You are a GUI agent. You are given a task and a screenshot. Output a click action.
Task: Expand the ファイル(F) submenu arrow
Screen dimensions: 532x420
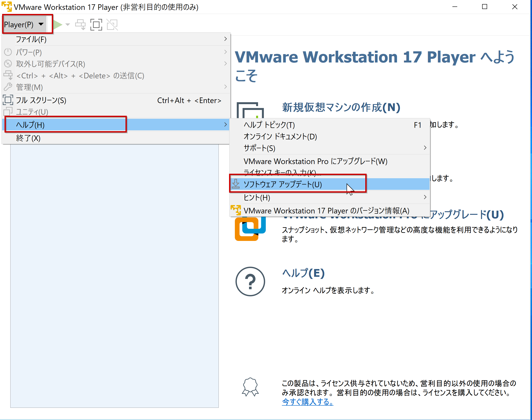point(225,39)
